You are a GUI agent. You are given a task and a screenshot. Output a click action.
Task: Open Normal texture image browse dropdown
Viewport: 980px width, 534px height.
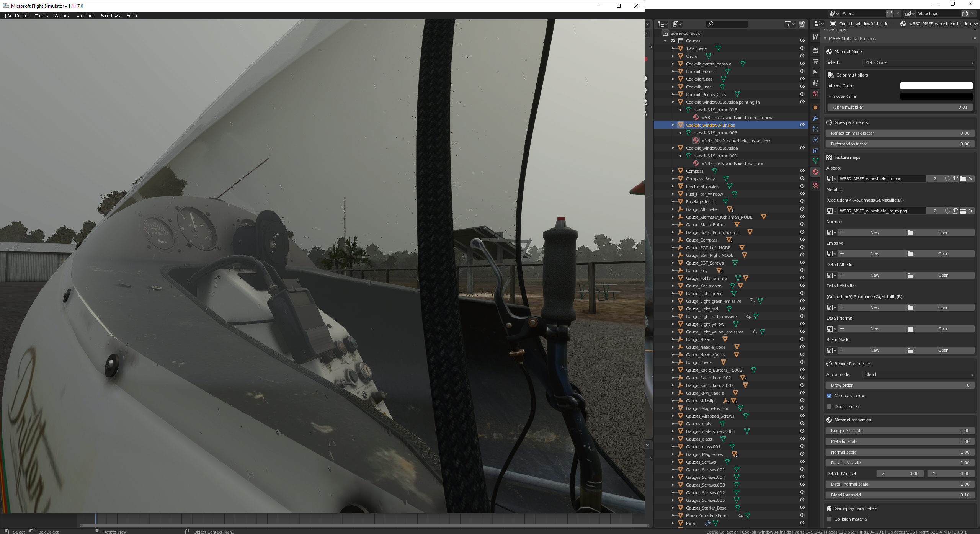tap(831, 232)
